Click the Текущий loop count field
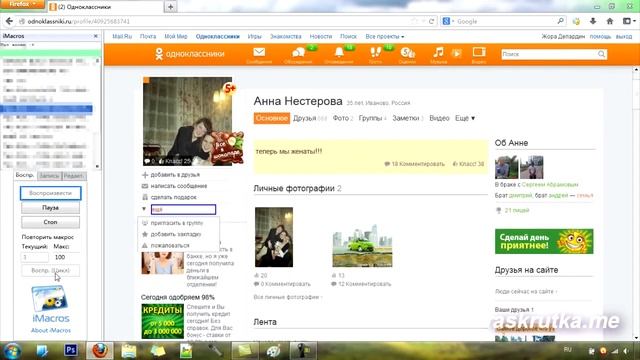 [x=35, y=257]
